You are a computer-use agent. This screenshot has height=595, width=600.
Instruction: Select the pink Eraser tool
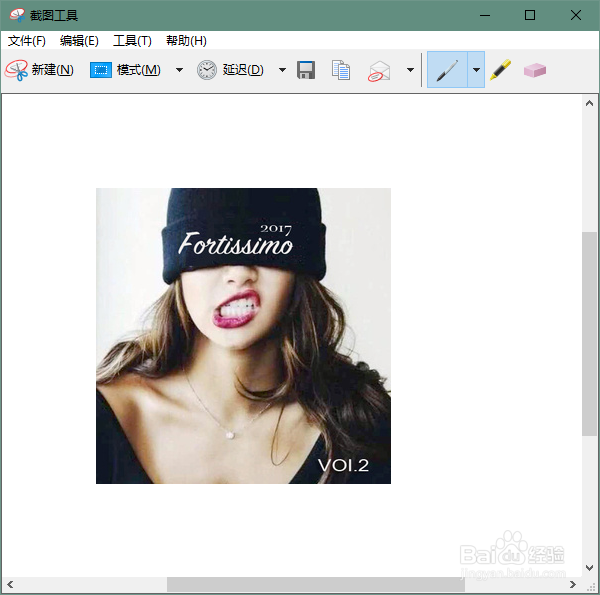coord(535,70)
